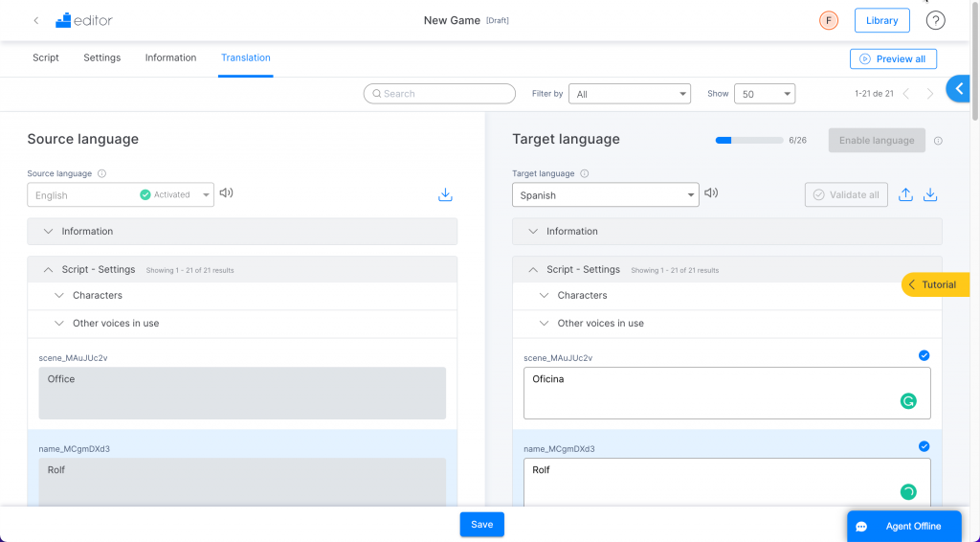Image resolution: width=980 pixels, height=542 pixels.
Task: Play source language audio speaker icon
Action: coord(226,193)
